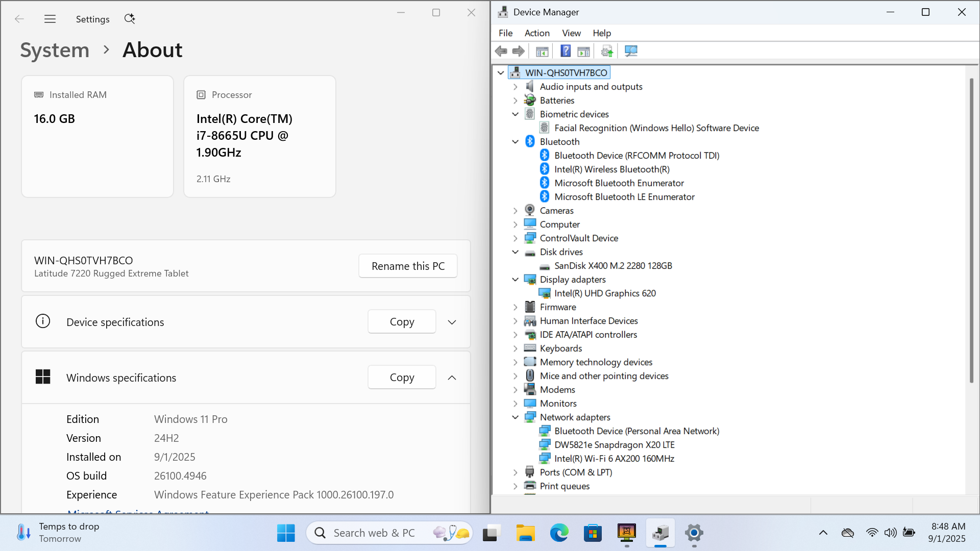
Task: Open the Action menu
Action: coord(537,33)
